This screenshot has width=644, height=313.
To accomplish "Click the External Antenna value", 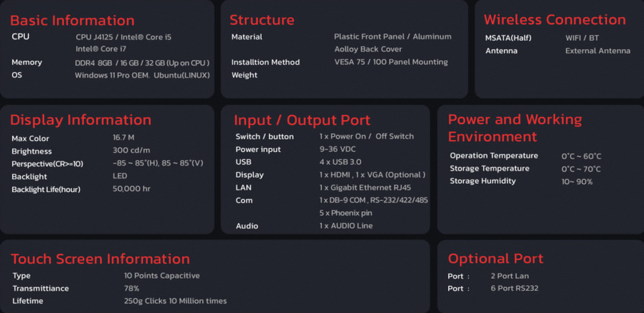I will coord(598,50).
